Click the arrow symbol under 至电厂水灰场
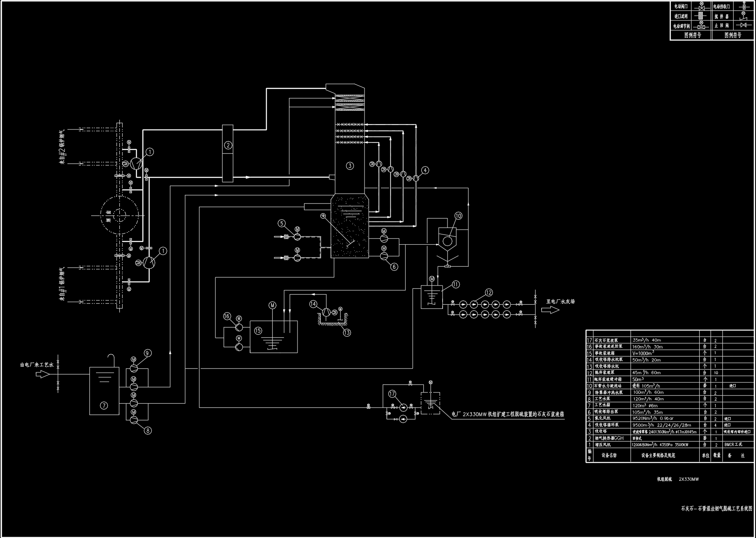 550,310
